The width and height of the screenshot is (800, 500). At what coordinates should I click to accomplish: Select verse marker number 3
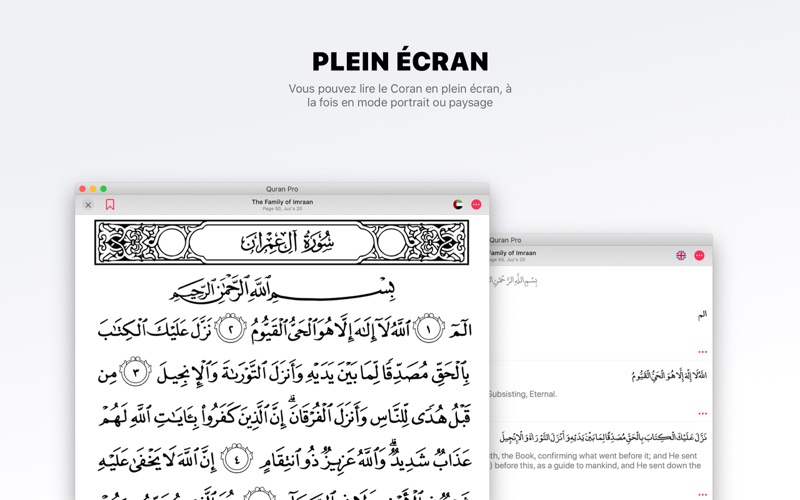click(x=135, y=372)
